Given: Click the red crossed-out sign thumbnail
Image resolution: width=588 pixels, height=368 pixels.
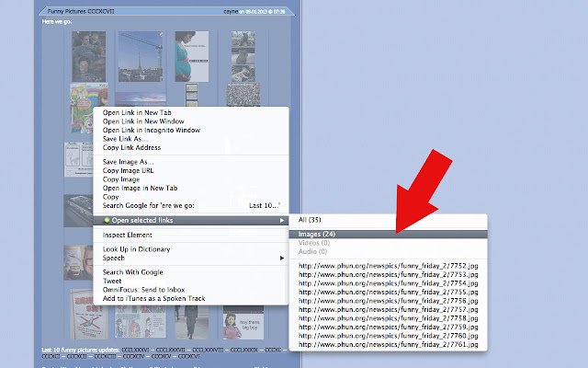Looking at the screenshot, I should tap(89, 315).
